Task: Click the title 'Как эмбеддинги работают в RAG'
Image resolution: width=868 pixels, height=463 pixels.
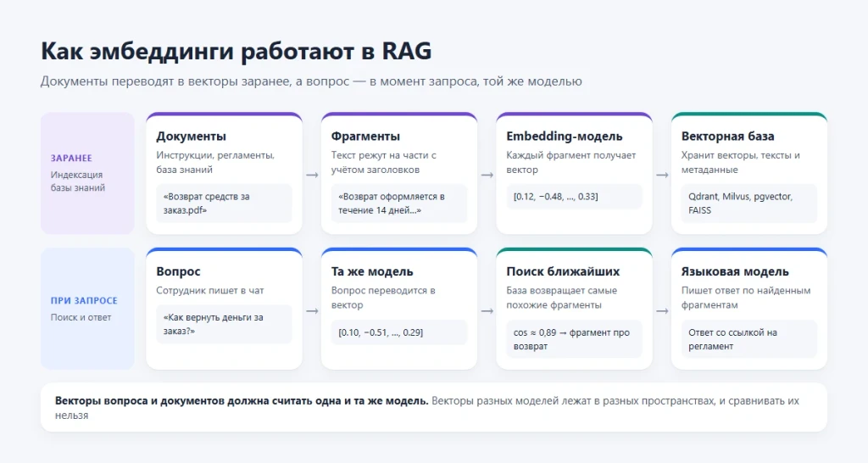Action: (236, 52)
